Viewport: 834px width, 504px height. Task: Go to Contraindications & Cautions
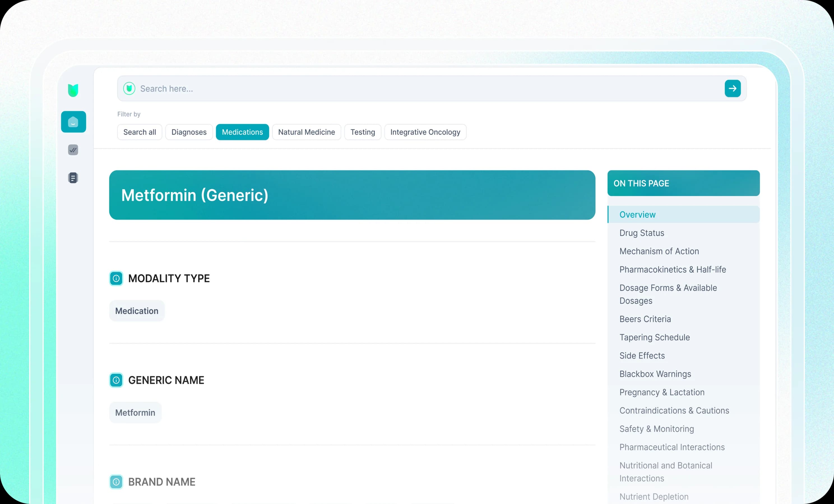coord(674,410)
